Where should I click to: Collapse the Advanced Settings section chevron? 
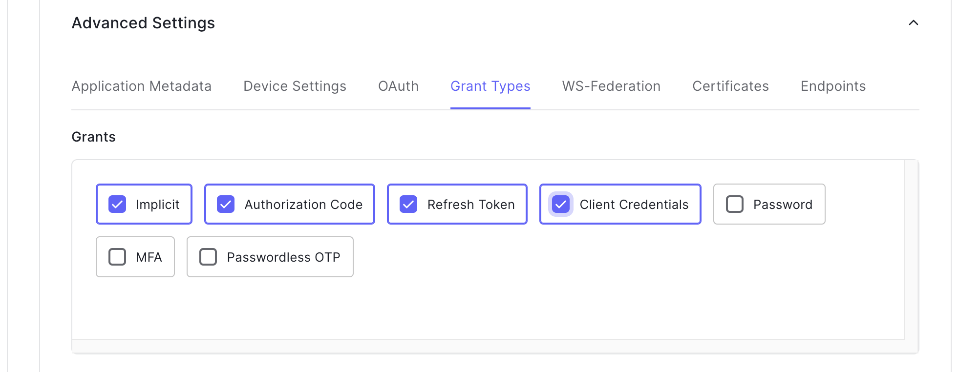913,23
